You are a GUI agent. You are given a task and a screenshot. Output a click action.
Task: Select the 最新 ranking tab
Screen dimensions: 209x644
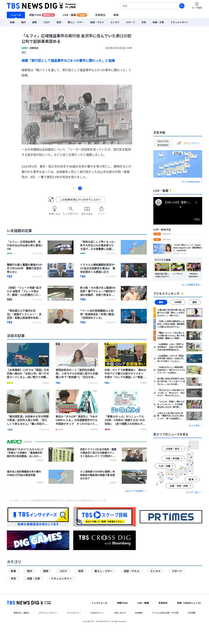click(161, 302)
